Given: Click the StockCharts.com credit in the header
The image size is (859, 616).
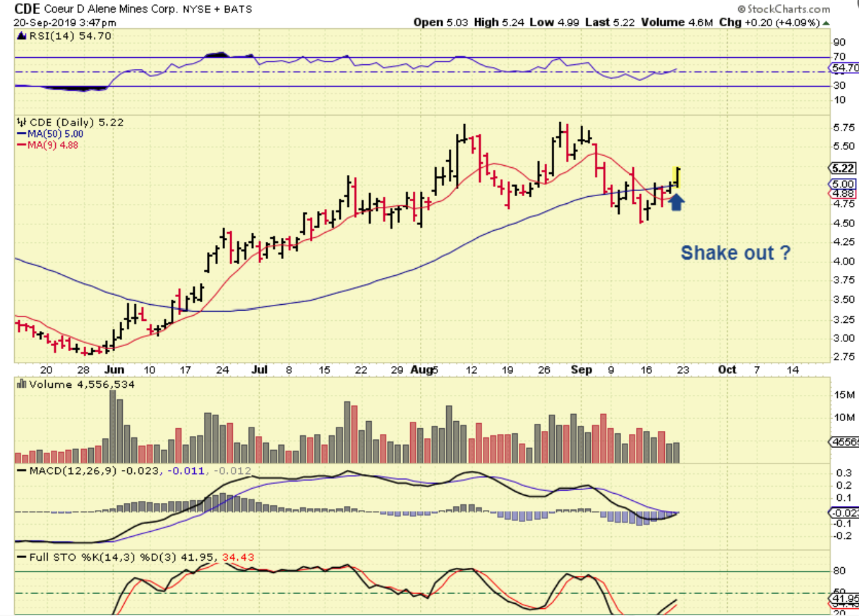Looking at the screenshot, I should pyautogui.click(x=784, y=9).
